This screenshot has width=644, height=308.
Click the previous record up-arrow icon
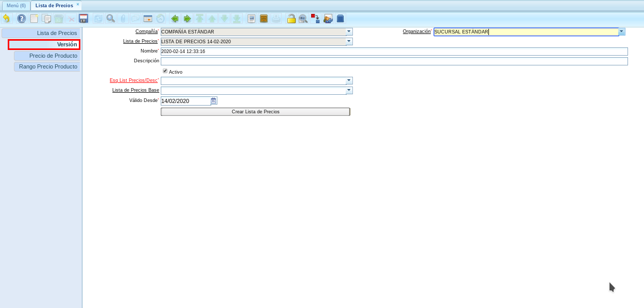tap(212, 19)
